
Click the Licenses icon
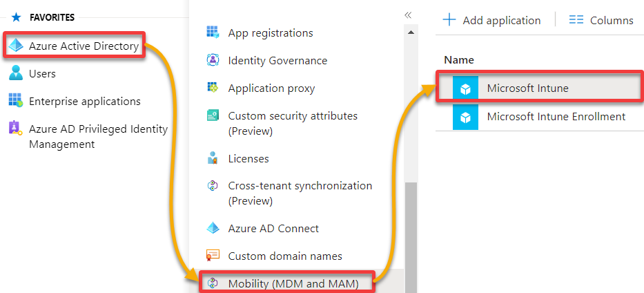[x=213, y=158]
